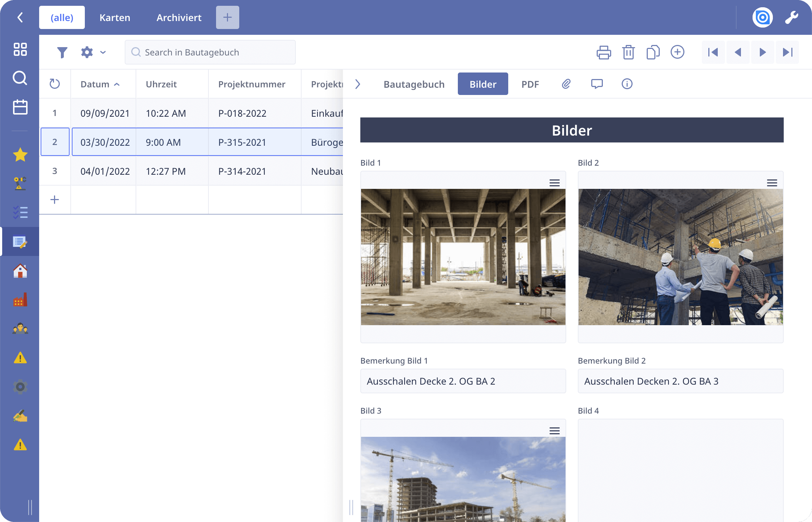Click the filter funnel icon
This screenshot has width=812, height=522.
point(62,53)
